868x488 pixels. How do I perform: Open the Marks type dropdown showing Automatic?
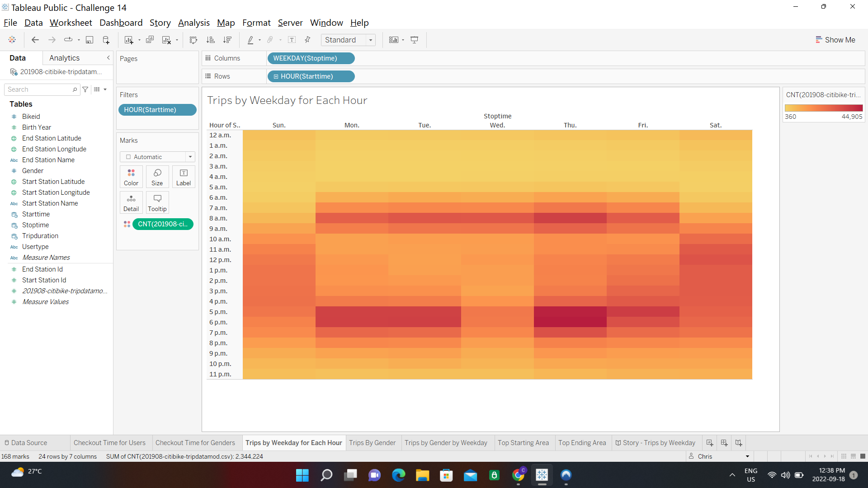157,157
